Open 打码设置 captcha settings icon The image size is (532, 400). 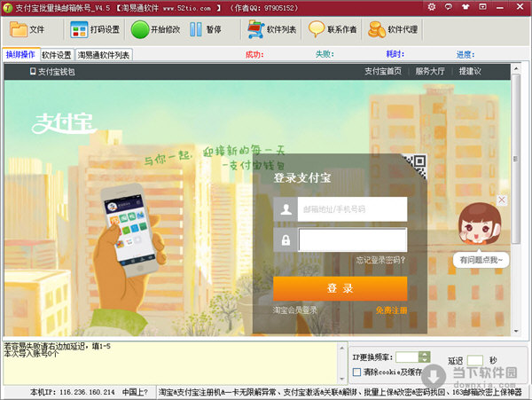point(79,29)
